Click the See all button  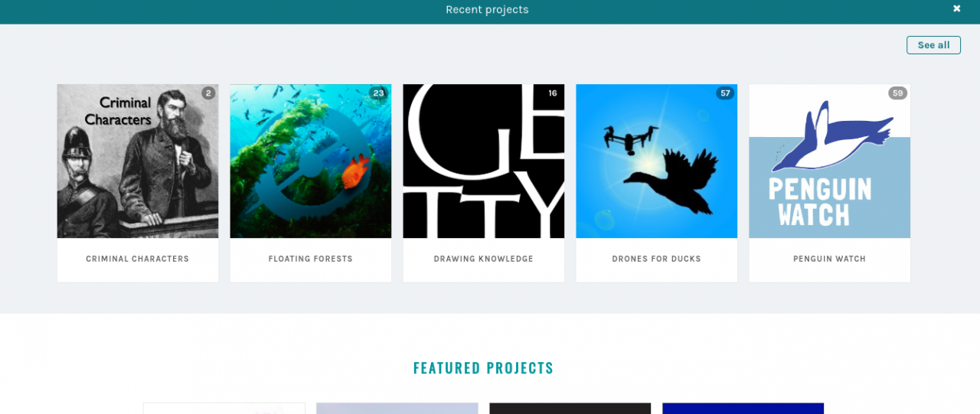(x=933, y=45)
